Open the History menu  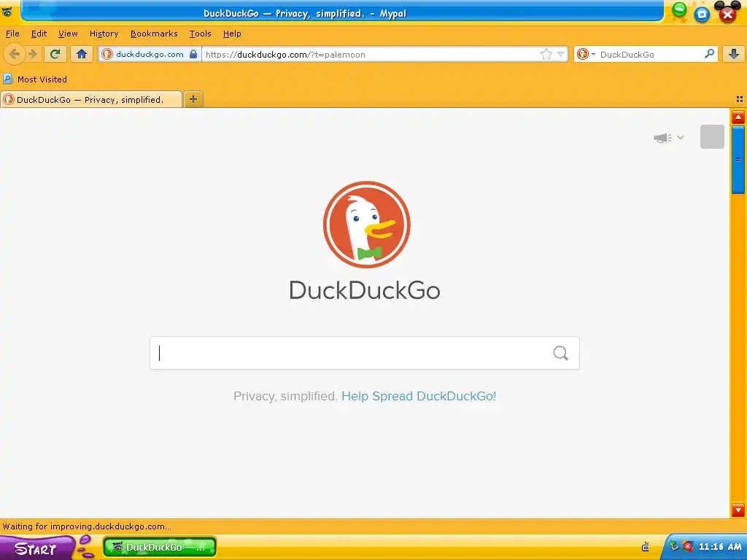click(x=104, y=34)
